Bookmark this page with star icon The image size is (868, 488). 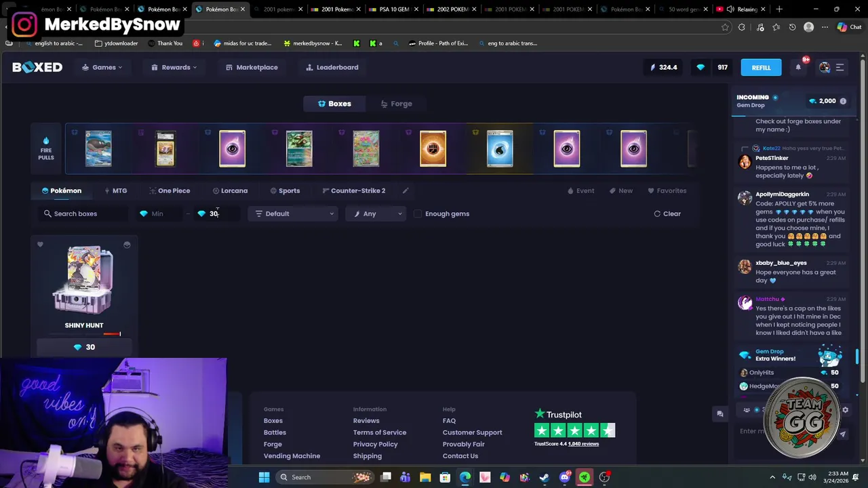tap(725, 27)
